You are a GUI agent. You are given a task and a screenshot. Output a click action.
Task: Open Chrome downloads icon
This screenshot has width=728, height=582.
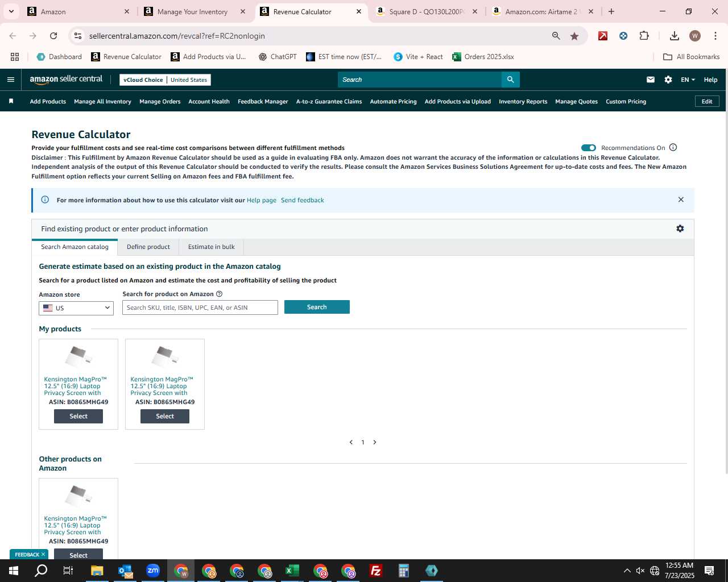click(674, 36)
